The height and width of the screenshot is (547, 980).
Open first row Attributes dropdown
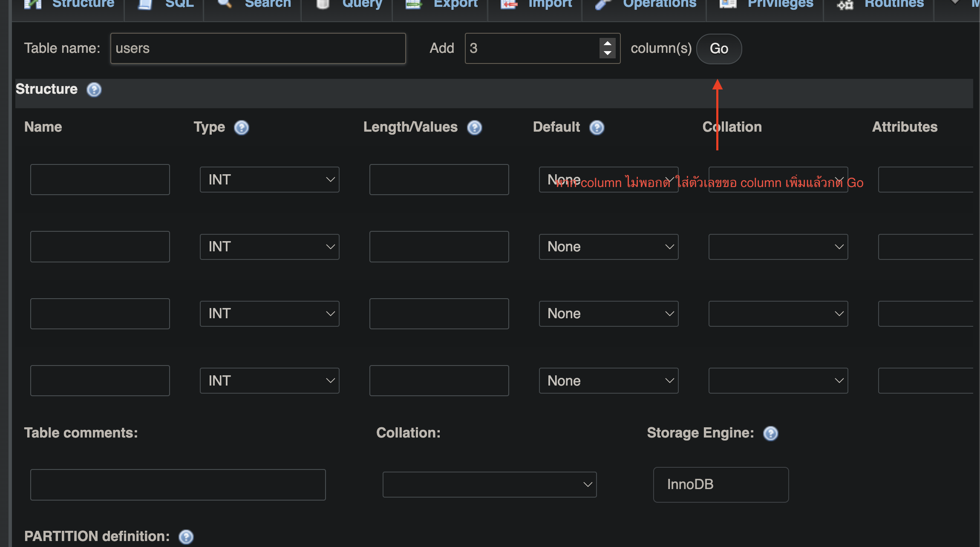926,179
